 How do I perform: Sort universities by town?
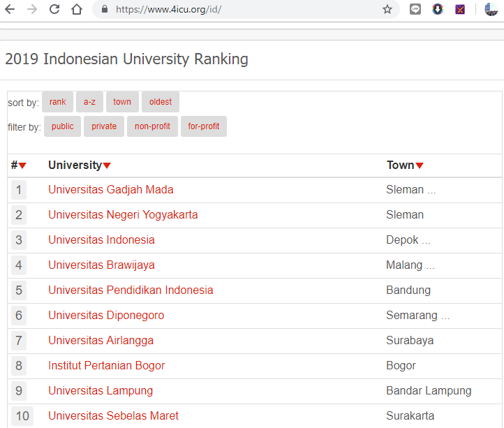point(122,102)
